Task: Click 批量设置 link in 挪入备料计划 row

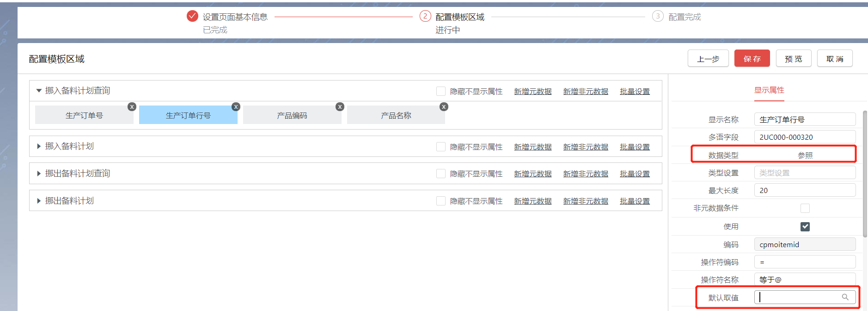Action: (635, 147)
